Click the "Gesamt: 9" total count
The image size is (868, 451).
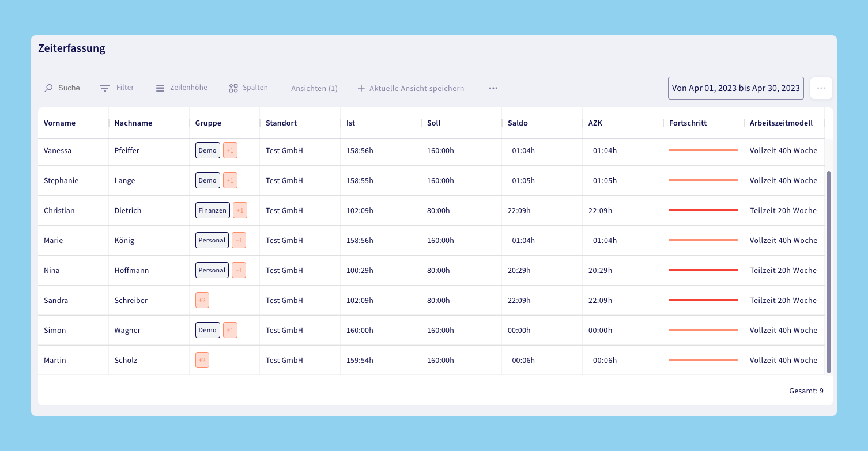(806, 391)
